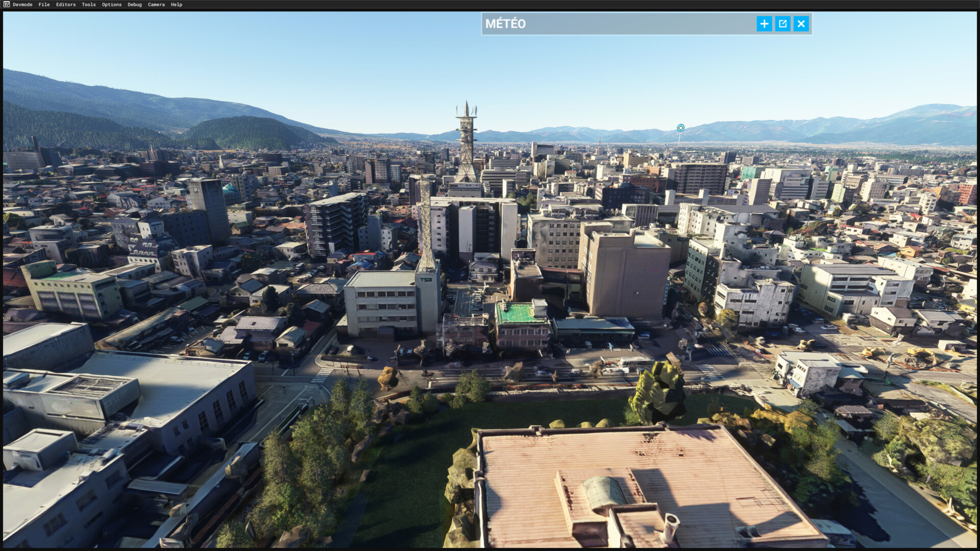
Task: Select the blue waypoint marker above horizon
Action: pyautogui.click(x=680, y=128)
